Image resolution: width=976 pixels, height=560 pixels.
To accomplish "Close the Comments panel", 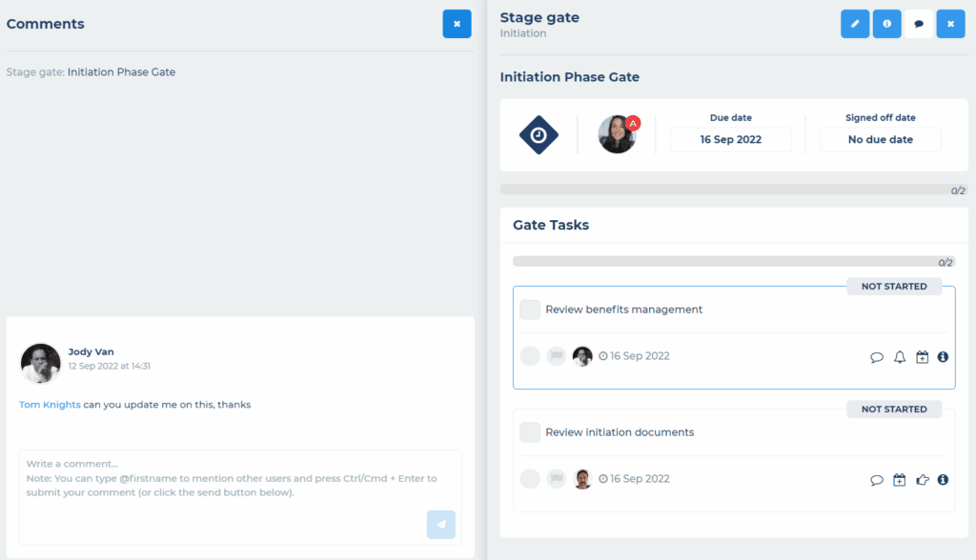I will pos(457,24).
